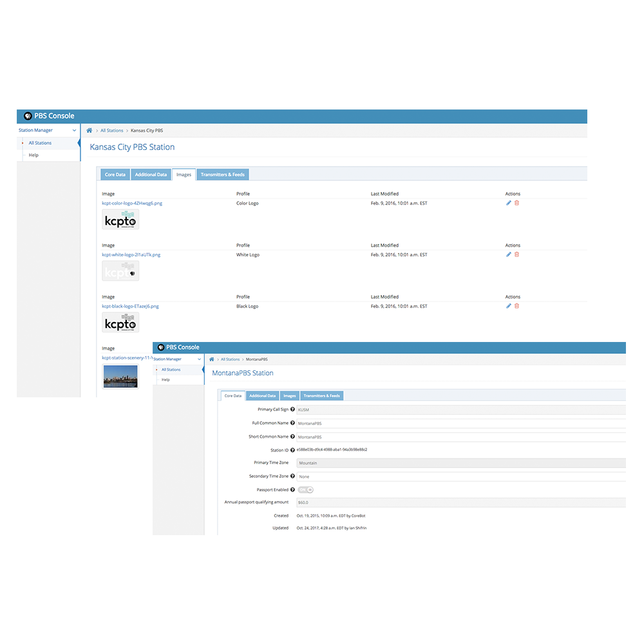Screen dimensions: 644x644
Task: Click the MontanaPBS Station heading
Action: 243,374
